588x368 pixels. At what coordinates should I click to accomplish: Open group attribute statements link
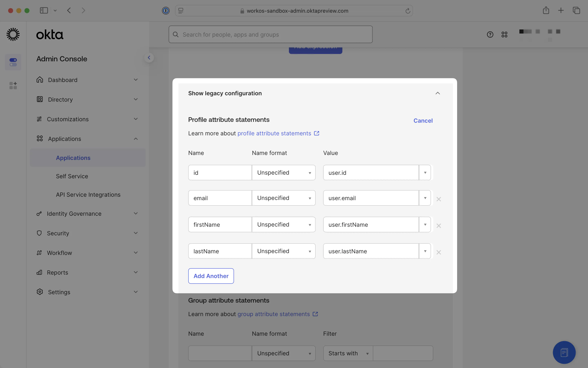click(274, 314)
